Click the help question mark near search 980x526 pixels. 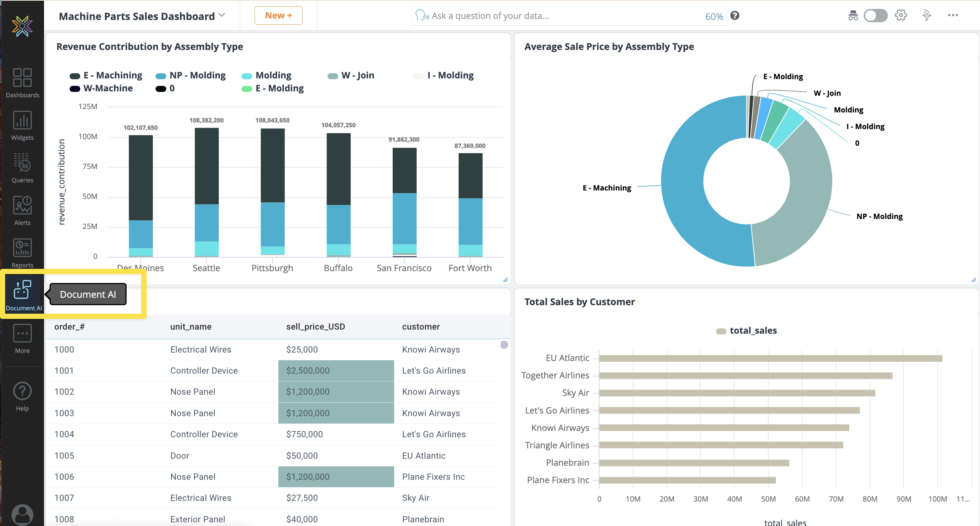(x=735, y=16)
